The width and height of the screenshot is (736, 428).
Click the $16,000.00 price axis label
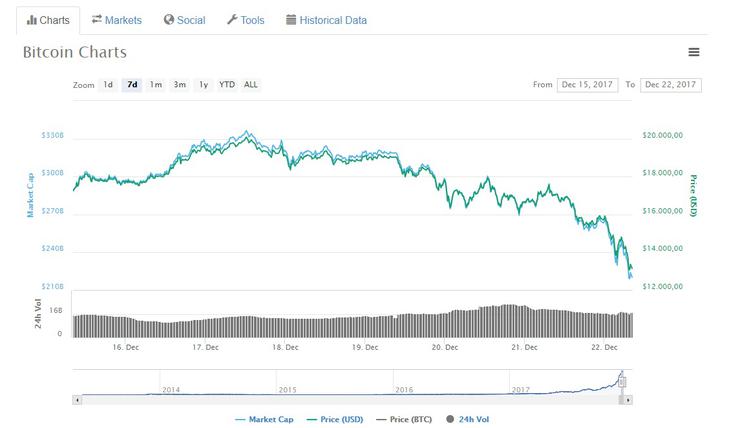click(x=663, y=211)
